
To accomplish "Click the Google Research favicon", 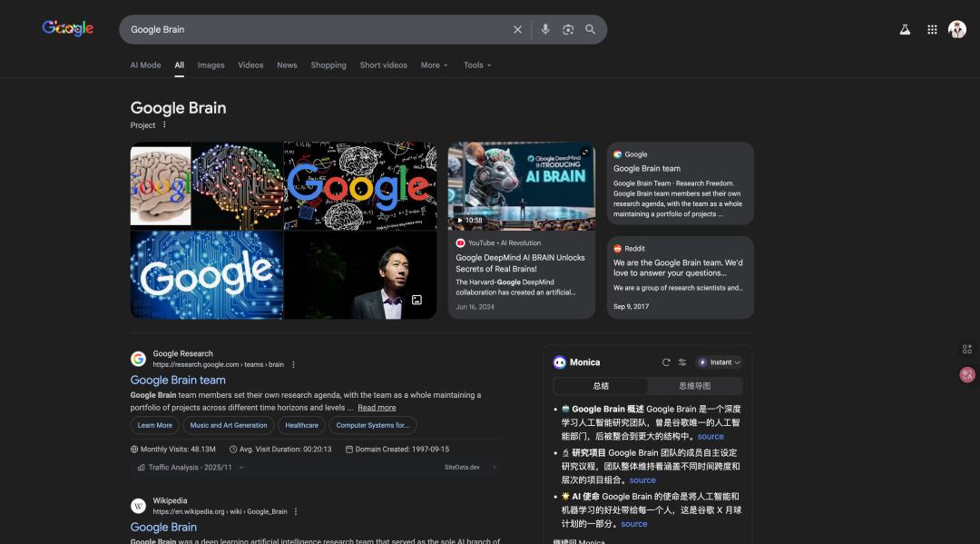I will 138,359.
